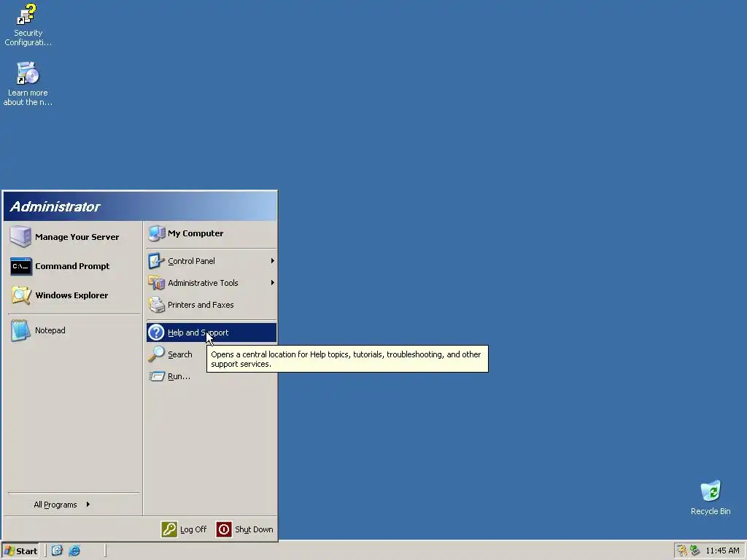The height and width of the screenshot is (560, 747).
Task: Click the Run icon
Action: point(156,376)
